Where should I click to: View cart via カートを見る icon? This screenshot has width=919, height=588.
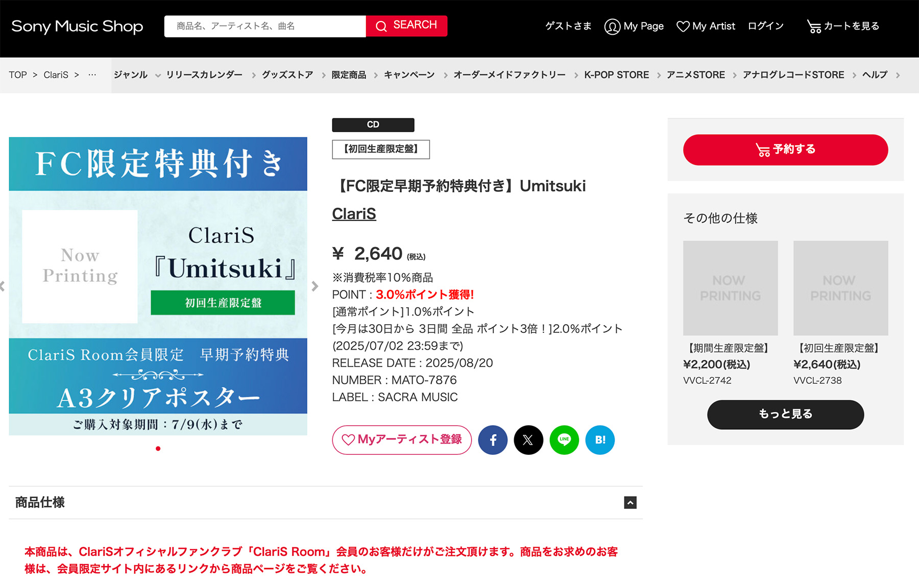pos(814,27)
